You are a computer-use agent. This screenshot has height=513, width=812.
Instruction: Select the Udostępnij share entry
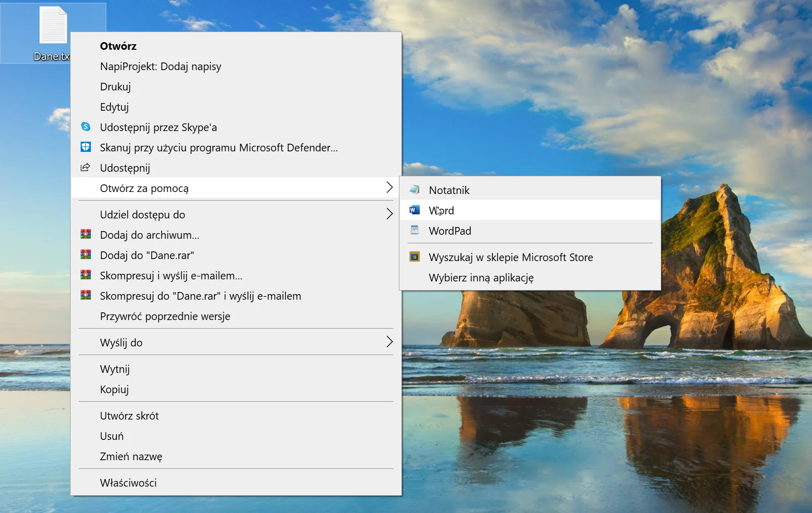(x=236, y=168)
